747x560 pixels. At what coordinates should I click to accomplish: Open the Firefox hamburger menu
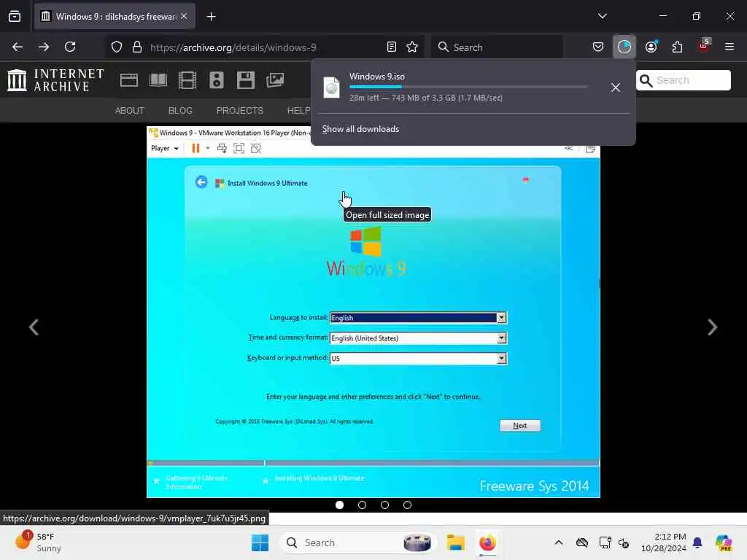(x=729, y=47)
